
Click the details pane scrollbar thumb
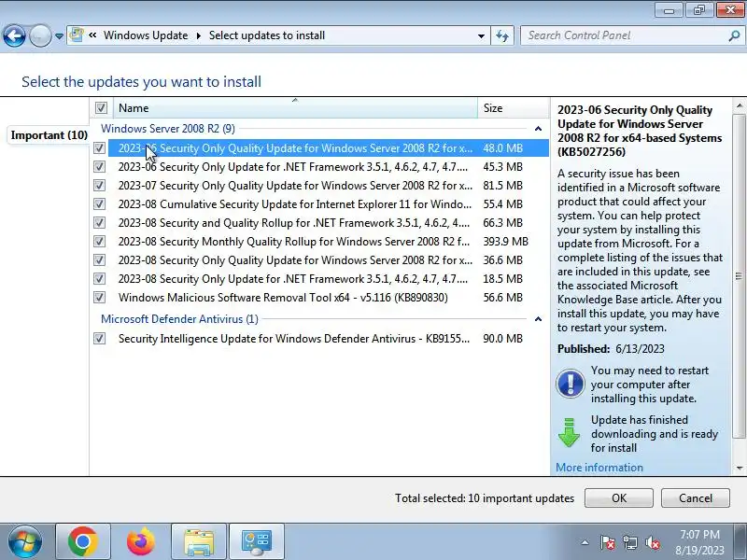(x=739, y=276)
